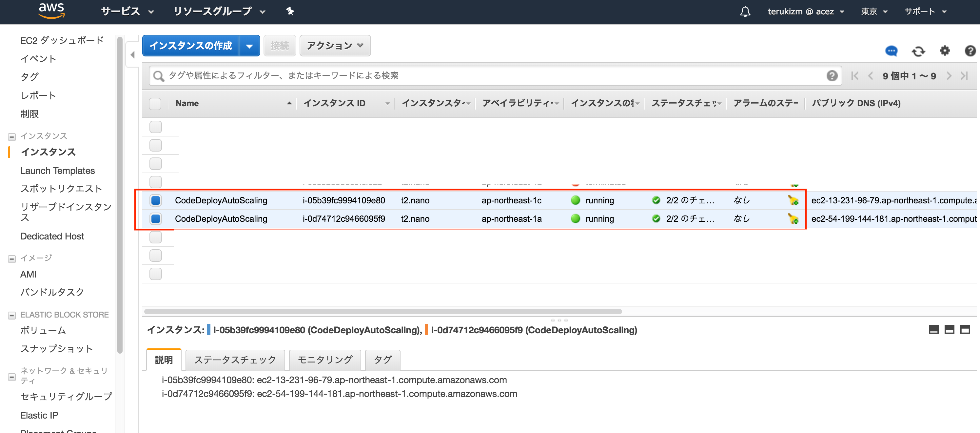Focus the tag and attribute filter search field

click(x=495, y=76)
